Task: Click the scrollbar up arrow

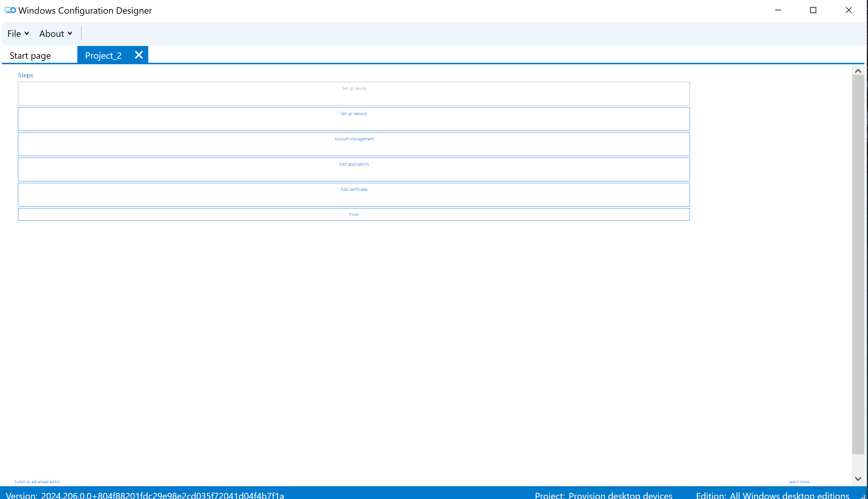Action: tap(858, 71)
